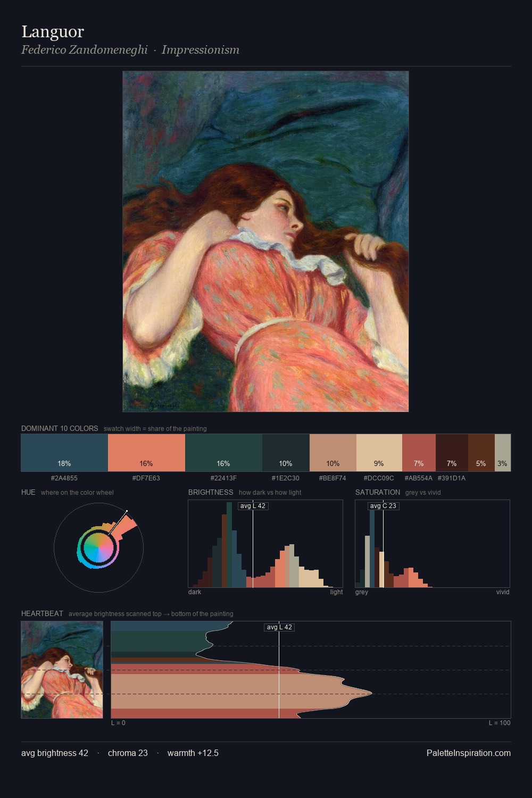Click the orange hue wheel spike
This screenshot has height=798, width=532.
(x=123, y=526)
